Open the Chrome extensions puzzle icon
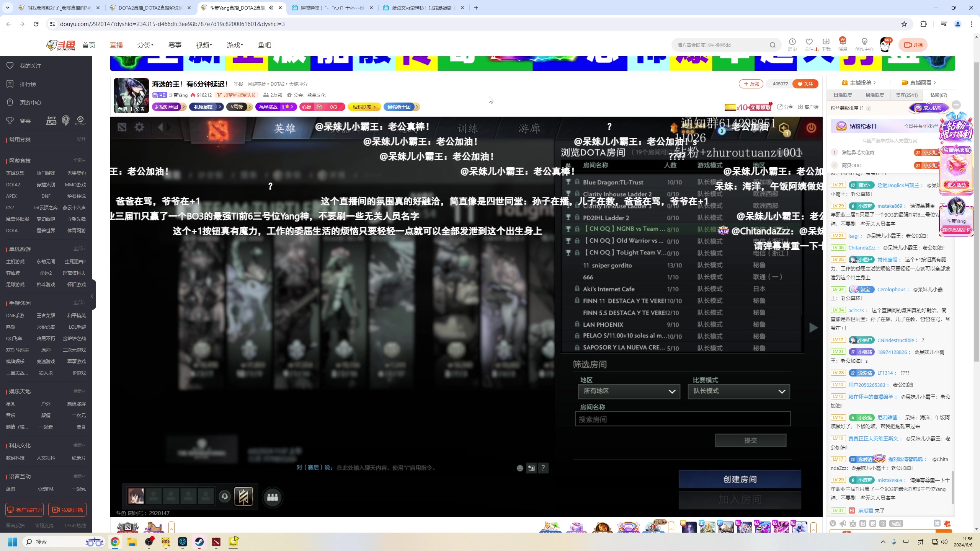This screenshot has width=980, height=551. [923, 24]
